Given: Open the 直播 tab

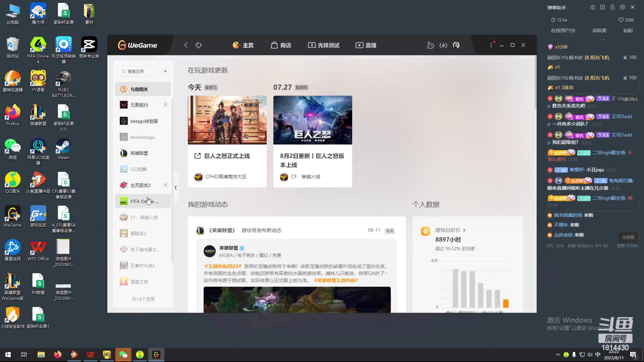Looking at the screenshot, I should [366, 45].
